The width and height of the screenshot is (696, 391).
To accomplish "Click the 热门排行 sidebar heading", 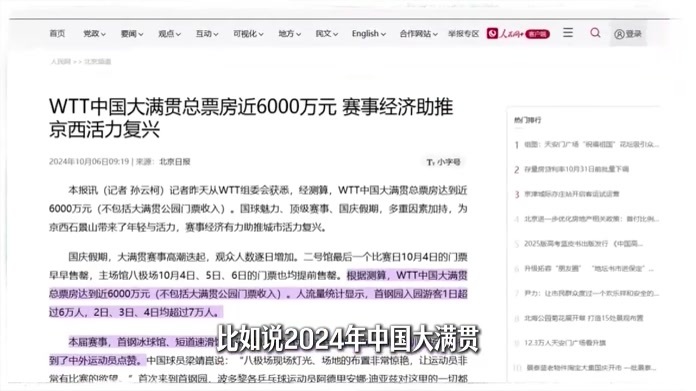I will [x=527, y=120].
